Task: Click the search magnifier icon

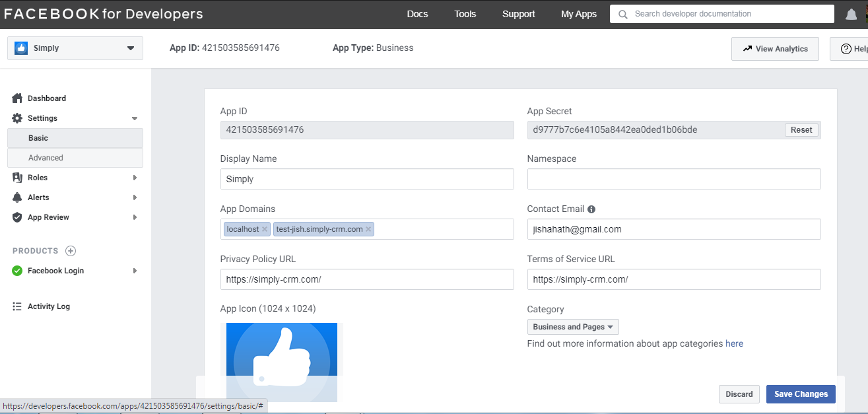Action: 622,14
